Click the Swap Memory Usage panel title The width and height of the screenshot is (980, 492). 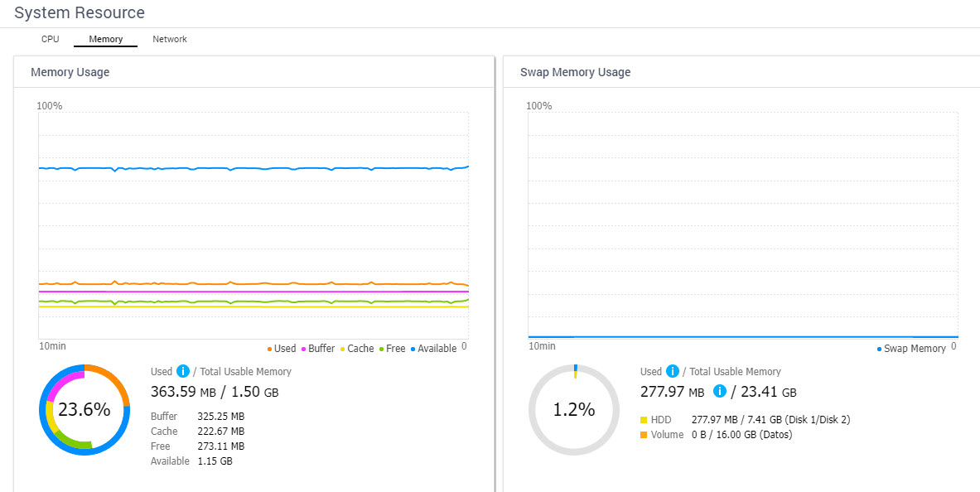click(575, 72)
